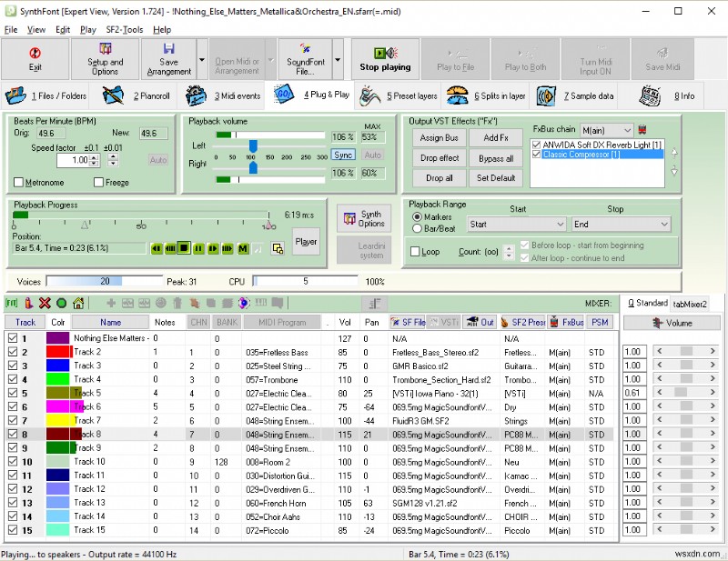Screen dimensions: 728x561
Task: Expand the playback range Start dropdown
Action: [x=559, y=224]
